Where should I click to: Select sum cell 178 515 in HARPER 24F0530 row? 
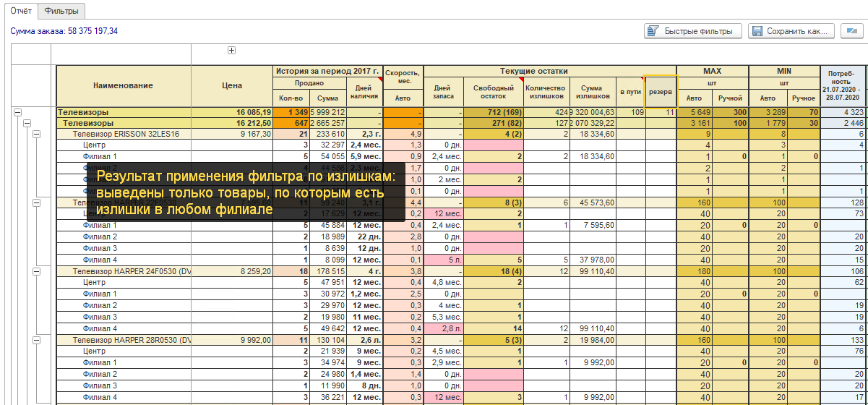pos(328,271)
